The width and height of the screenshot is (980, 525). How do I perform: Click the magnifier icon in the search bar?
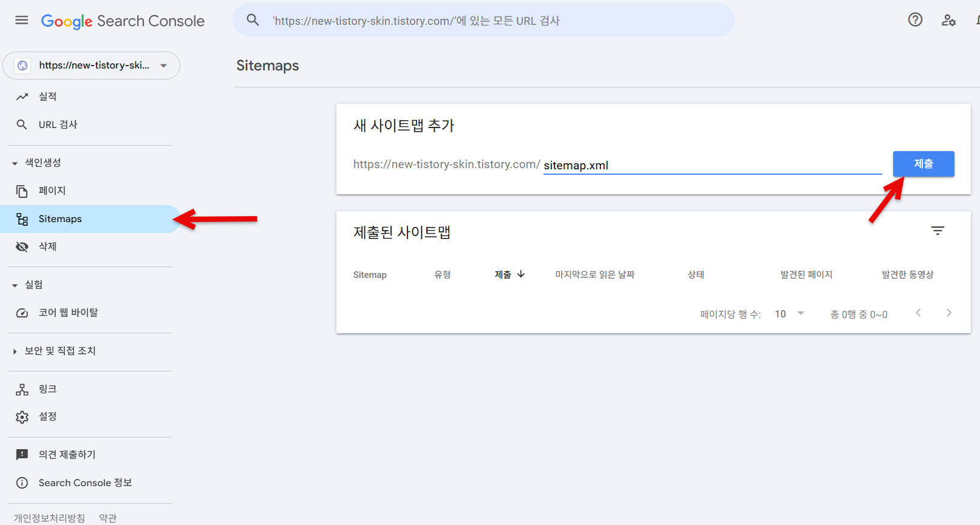[253, 20]
